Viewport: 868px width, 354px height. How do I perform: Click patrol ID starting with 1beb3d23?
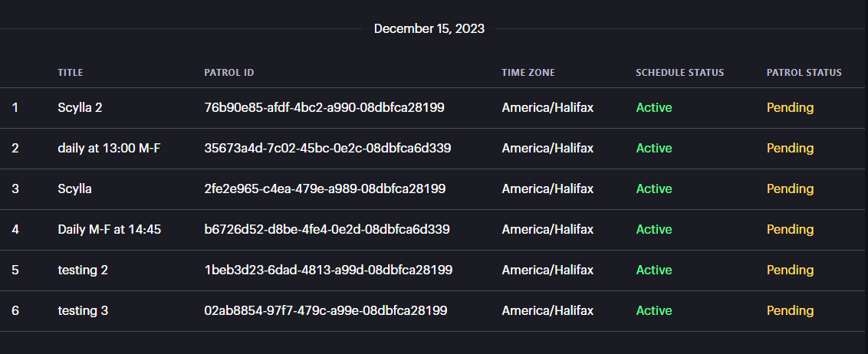(x=328, y=270)
